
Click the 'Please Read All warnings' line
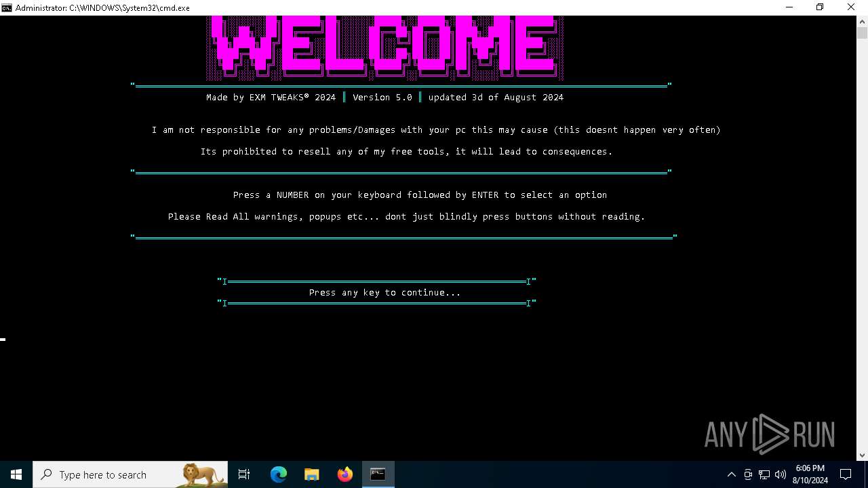point(406,216)
